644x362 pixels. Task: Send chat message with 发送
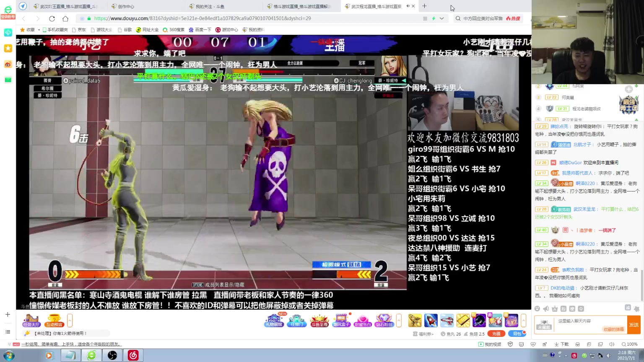tap(634, 325)
